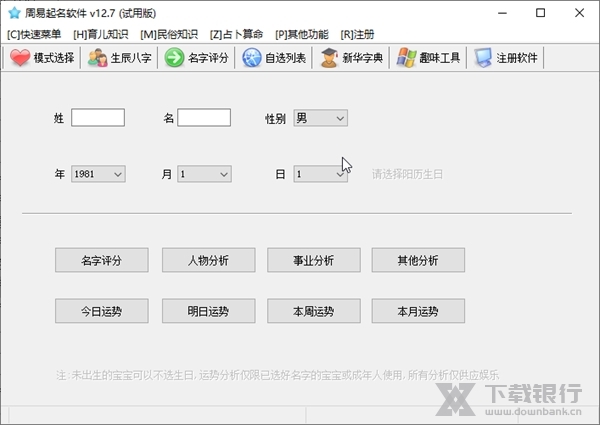Expand the 年 year dropdown showing 1981
Screen dimensions: 600x425
tap(98, 174)
